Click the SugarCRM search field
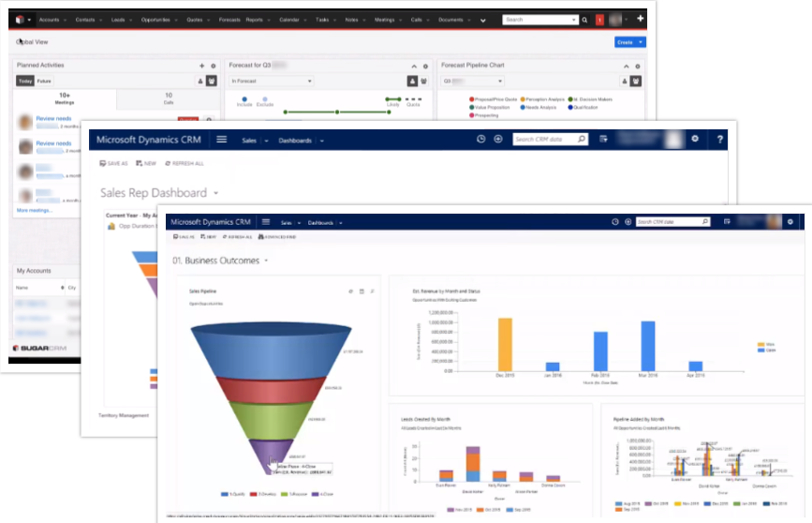 click(x=539, y=20)
